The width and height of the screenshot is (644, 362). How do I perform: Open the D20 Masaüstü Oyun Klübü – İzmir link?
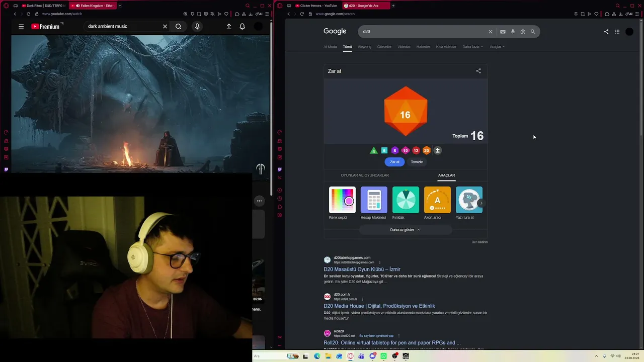[x=362, y=269]
